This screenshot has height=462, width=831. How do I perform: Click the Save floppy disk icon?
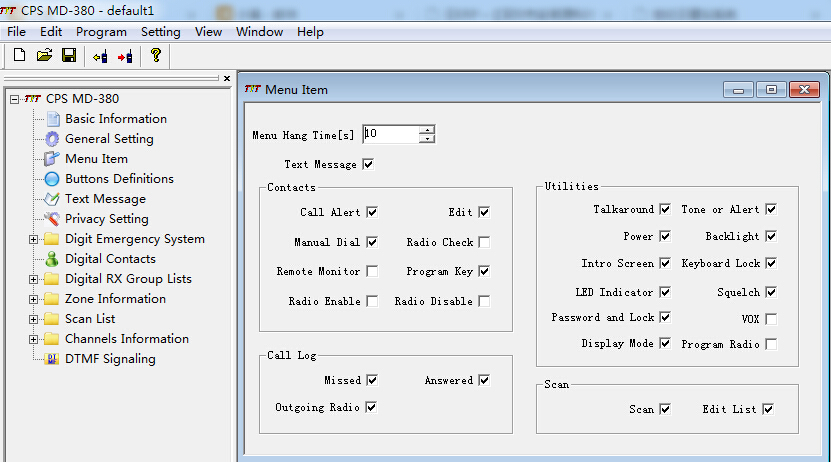69,55
